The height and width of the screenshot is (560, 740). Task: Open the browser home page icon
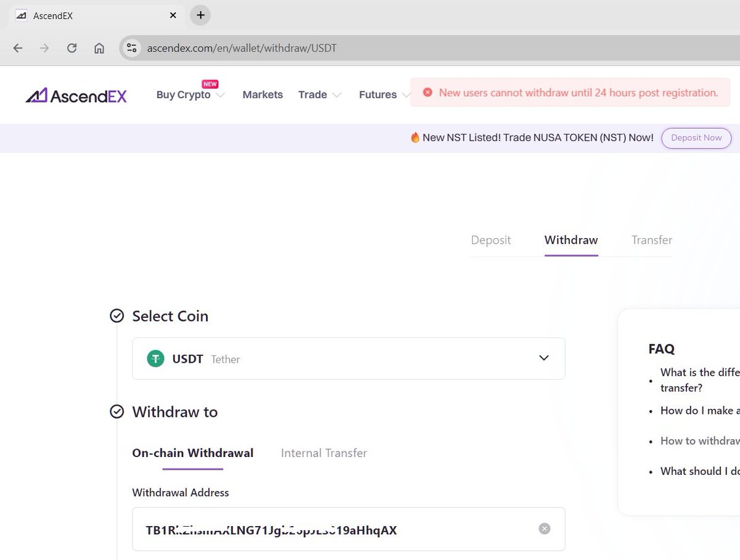coord(99,48)
